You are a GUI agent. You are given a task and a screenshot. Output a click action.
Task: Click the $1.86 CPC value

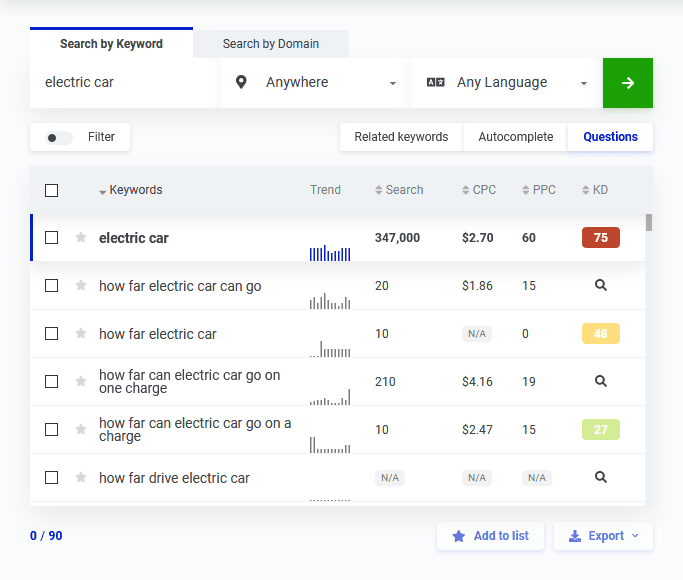point(477,286)
